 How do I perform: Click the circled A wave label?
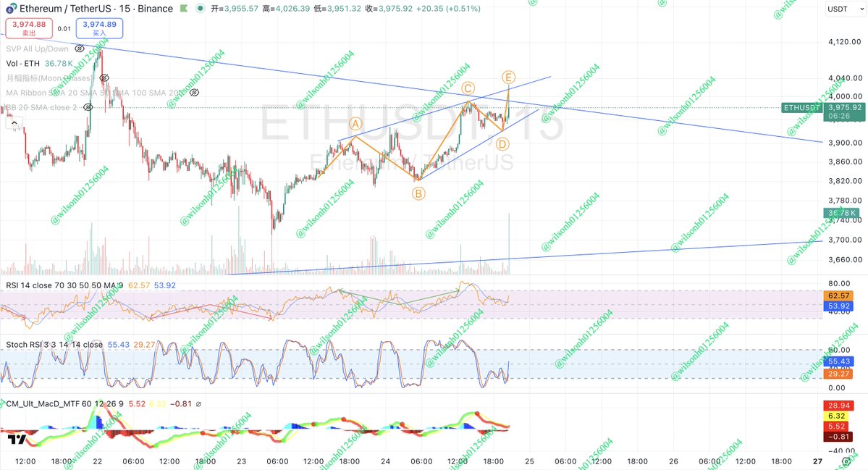[355, 124]
